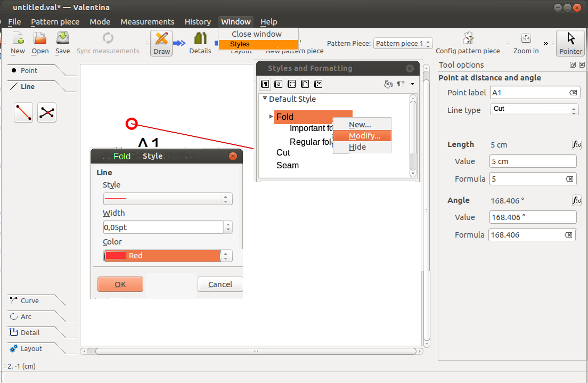Adjust the Width spinner arrows

coord(228,227)
